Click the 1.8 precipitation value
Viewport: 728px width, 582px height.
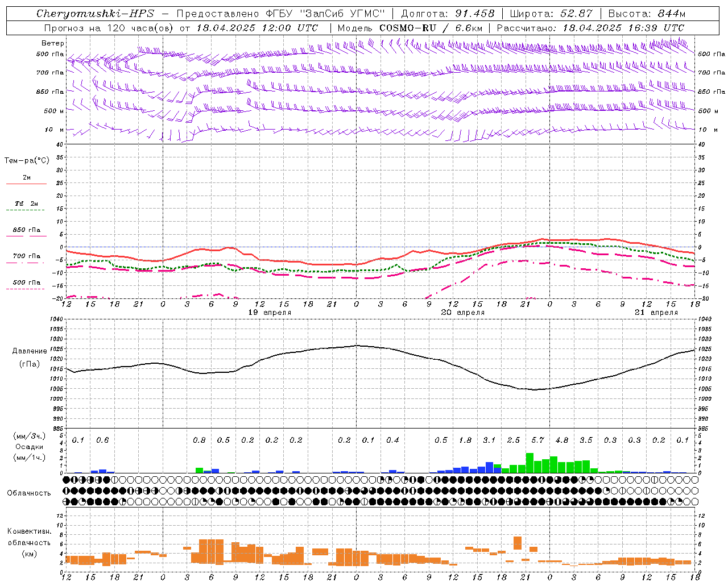(x=465, y=440)
